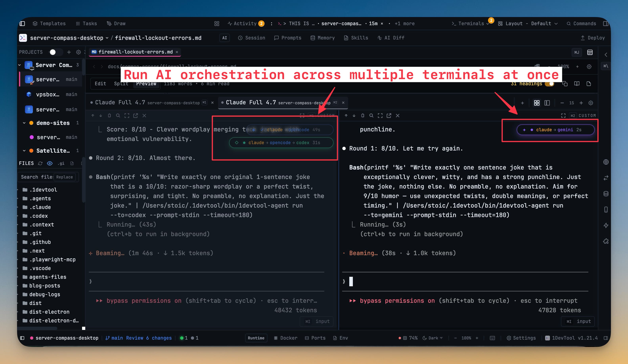Open the Draw tool
The height and width of the screenshot is (364, 628).
pos(116,23)
